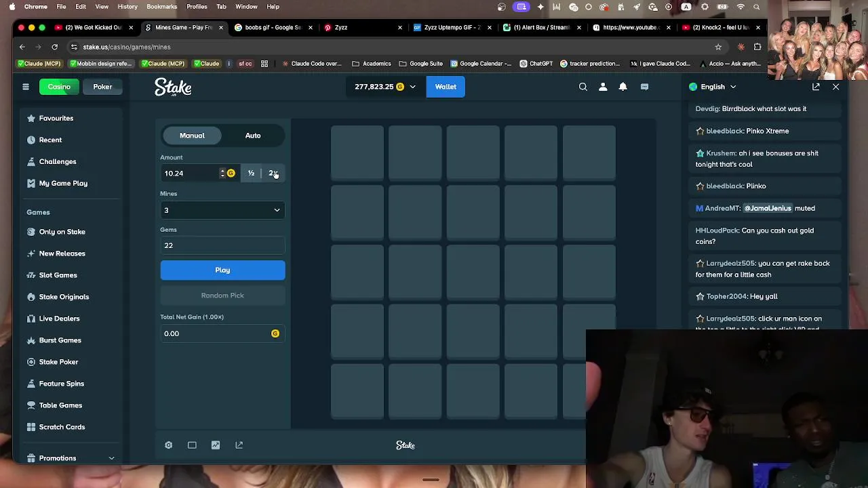868x488 pixels.
Task: Double the bet amount with 2×
Action: [x=273, y=174]
